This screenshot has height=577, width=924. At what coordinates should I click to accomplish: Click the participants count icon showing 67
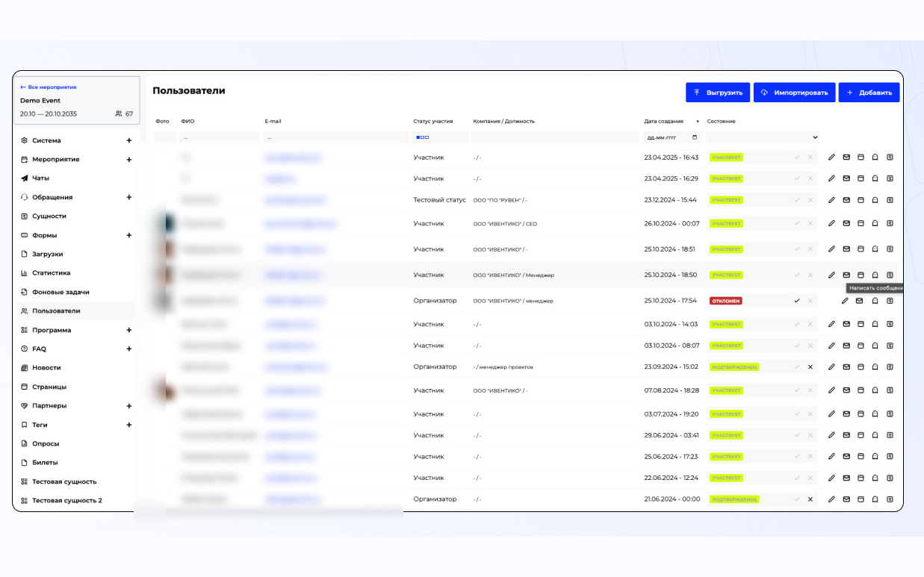[119, 113]
